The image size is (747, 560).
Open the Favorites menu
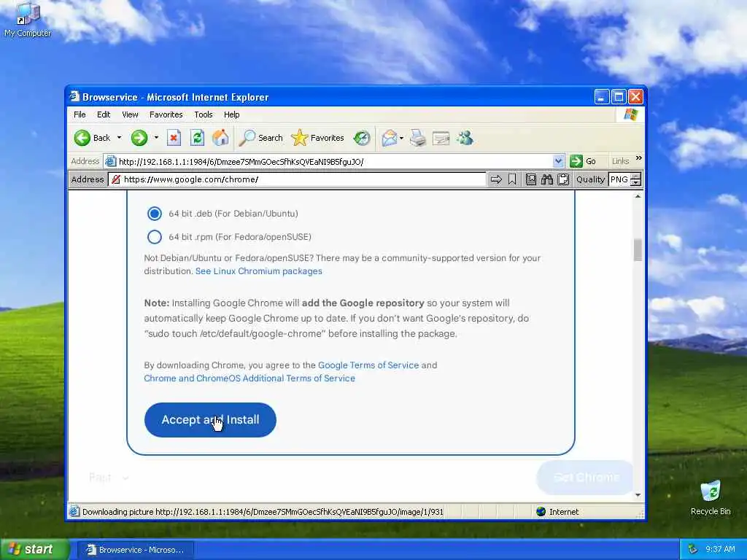[x=166, y=114]
